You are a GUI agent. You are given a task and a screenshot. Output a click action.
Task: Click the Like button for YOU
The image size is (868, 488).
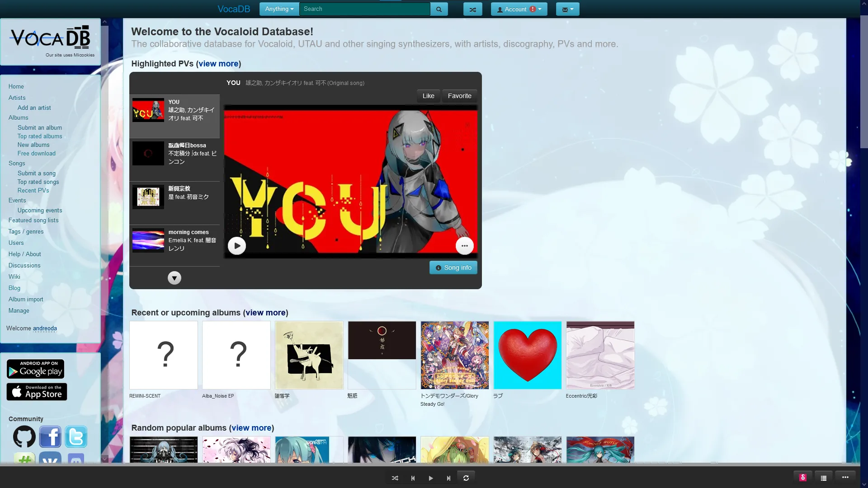pos(428,96)
